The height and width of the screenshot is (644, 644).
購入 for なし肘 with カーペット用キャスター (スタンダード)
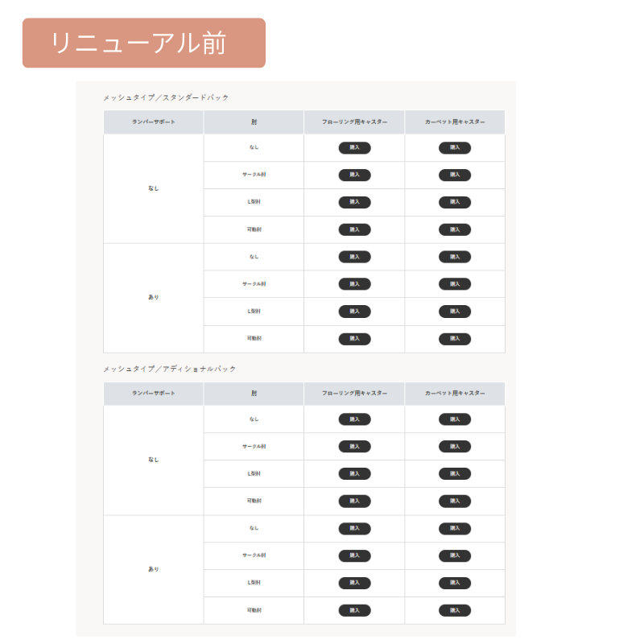[x=455, y=148]
